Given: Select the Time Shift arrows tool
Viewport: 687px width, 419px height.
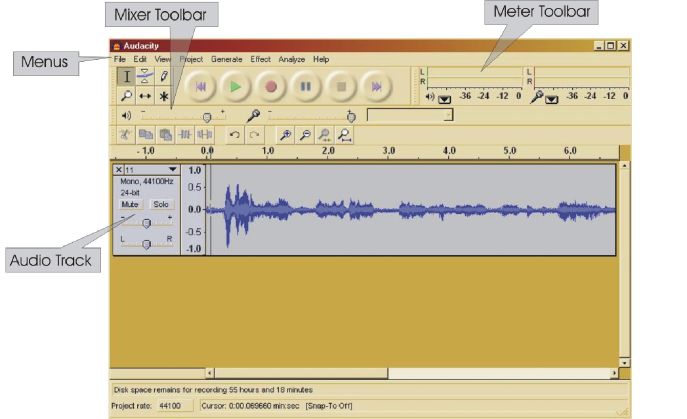Looking at the screenshot, I should [x=145, y=96].
